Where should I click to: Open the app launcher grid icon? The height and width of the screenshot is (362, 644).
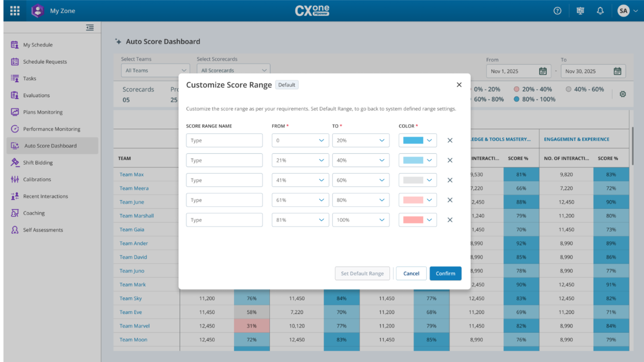tap(15, 11)
